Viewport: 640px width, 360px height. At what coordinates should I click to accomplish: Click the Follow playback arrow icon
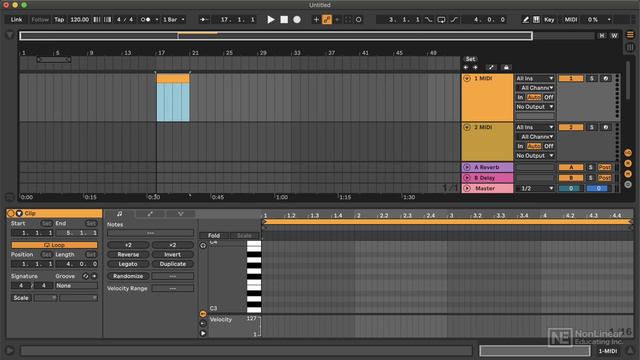(x=204, y=20)
